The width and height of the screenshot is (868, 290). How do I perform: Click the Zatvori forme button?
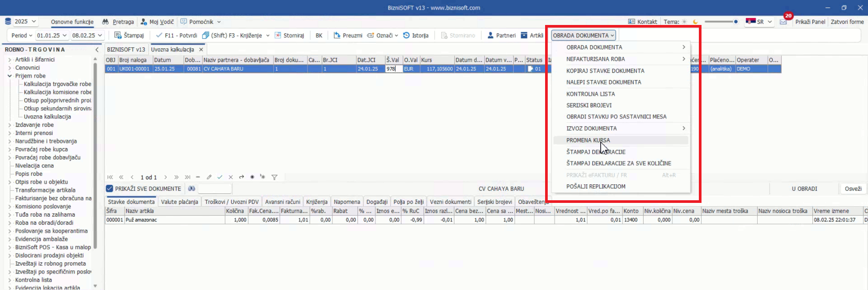click(x=847, y=22)
